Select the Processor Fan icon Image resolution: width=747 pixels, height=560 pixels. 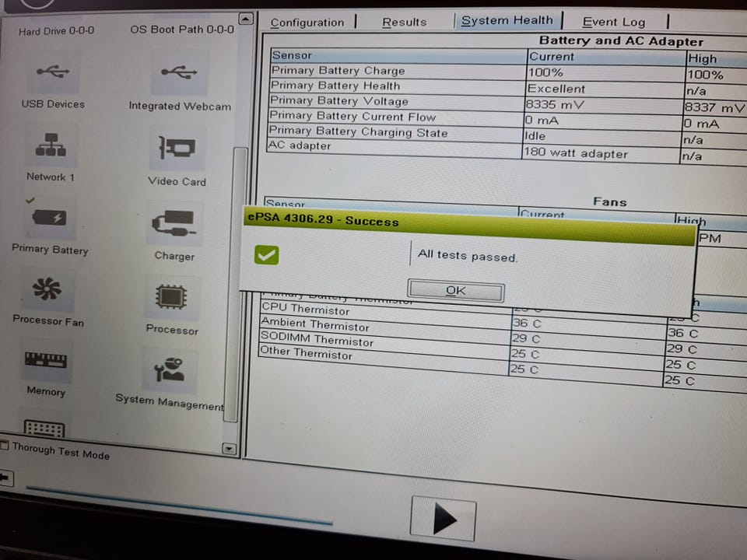pos(47,289)
